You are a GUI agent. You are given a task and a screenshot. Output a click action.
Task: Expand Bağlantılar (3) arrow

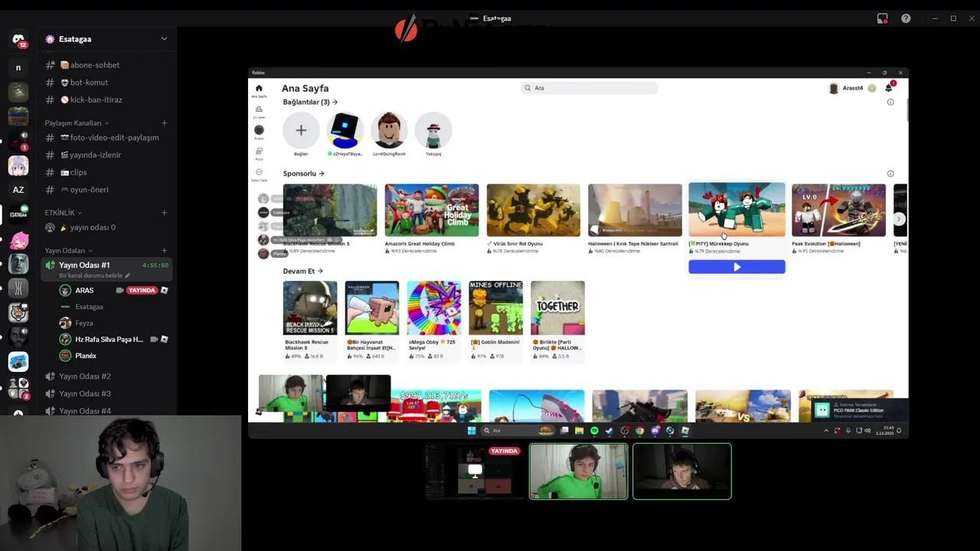tap(335, 102)
